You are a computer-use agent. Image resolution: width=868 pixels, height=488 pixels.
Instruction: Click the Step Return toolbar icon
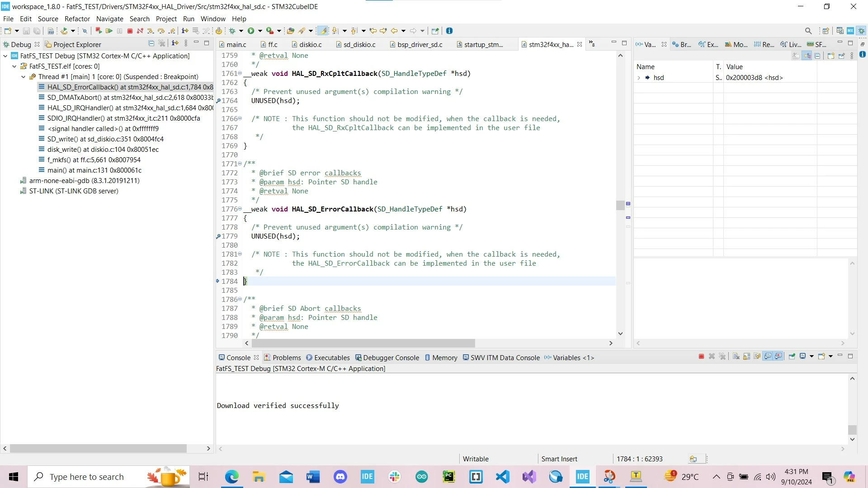pyautogui.click(x=171, y=31)
